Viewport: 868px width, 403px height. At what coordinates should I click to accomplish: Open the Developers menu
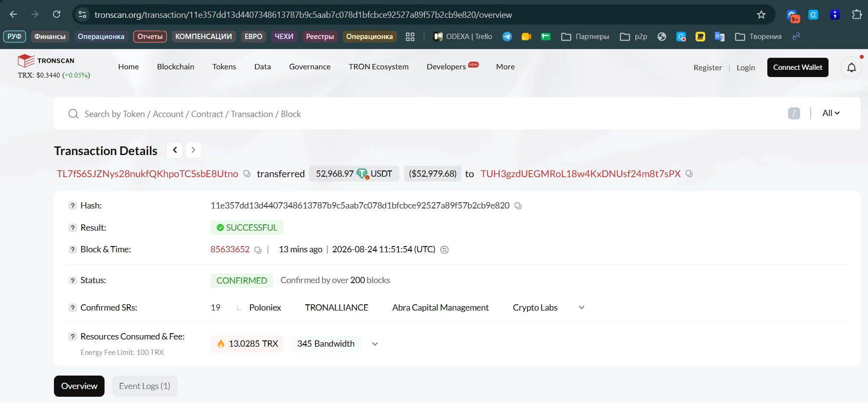(x=446, y=67)
